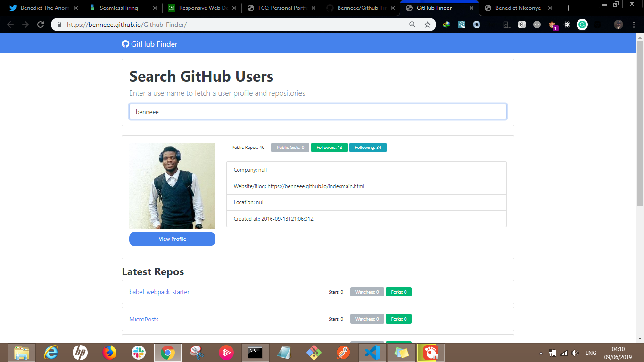Reload the page with the refresh icon
The height and width of the screenshot is (362, 644).
coord(41,25)
